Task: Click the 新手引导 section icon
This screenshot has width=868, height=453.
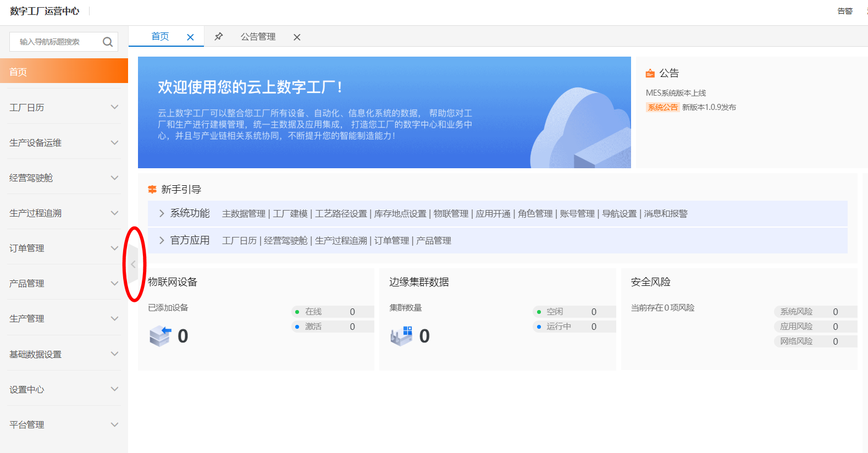Action: (x=152, y=189)
